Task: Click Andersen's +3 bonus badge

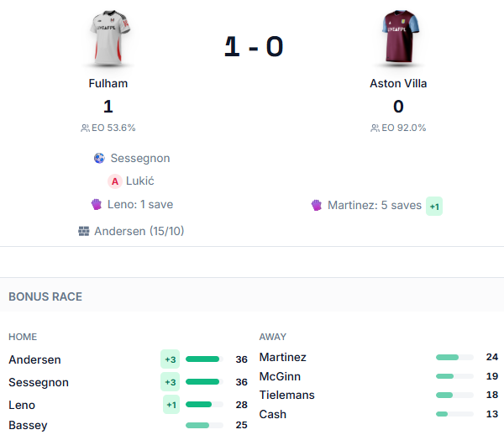Action: [171, 359]
